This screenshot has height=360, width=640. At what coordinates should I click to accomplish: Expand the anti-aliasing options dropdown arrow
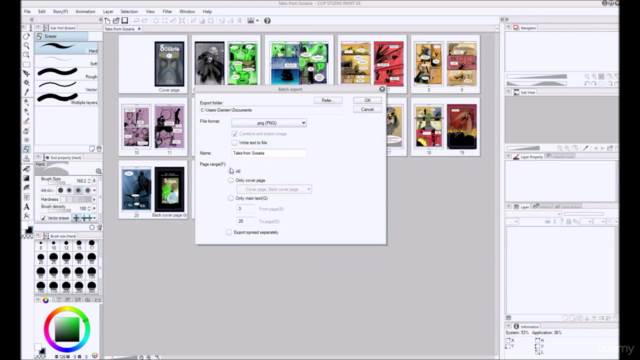tap(94, 190)
